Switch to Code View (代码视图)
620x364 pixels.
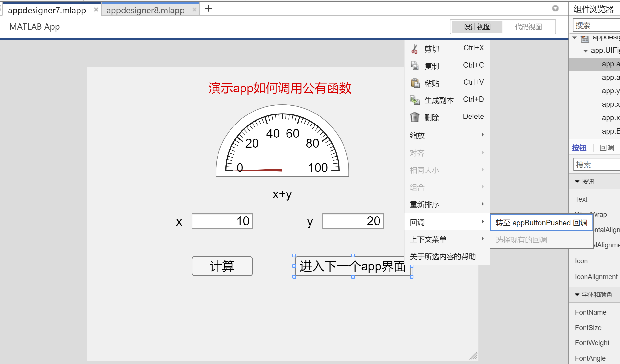528,27
